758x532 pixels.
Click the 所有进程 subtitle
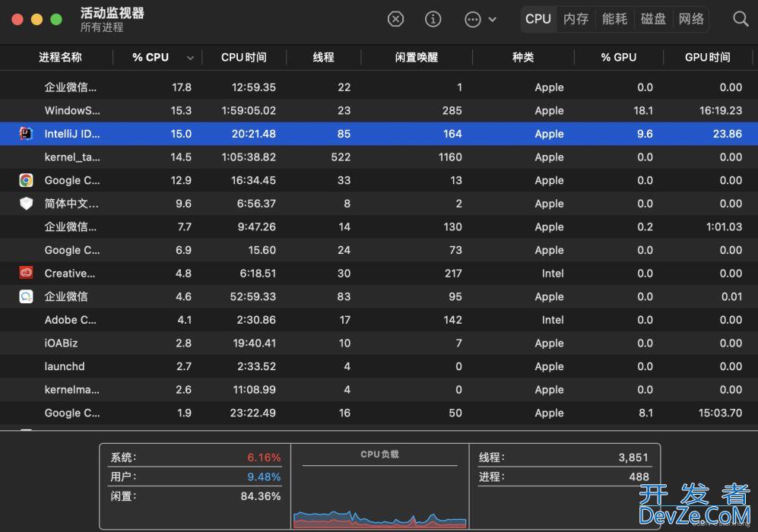click(x=102, y=27)
